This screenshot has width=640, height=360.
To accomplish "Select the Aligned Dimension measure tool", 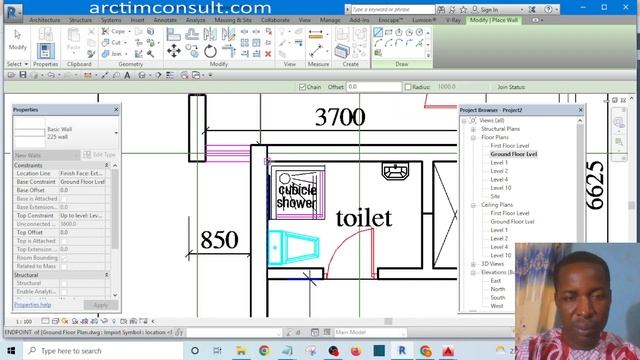I will pos(316,35).
